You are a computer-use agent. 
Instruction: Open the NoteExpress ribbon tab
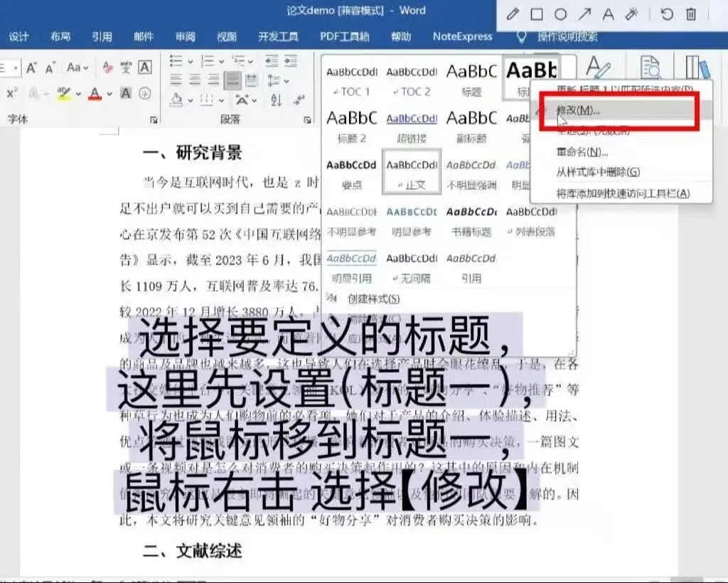[462, 37]
